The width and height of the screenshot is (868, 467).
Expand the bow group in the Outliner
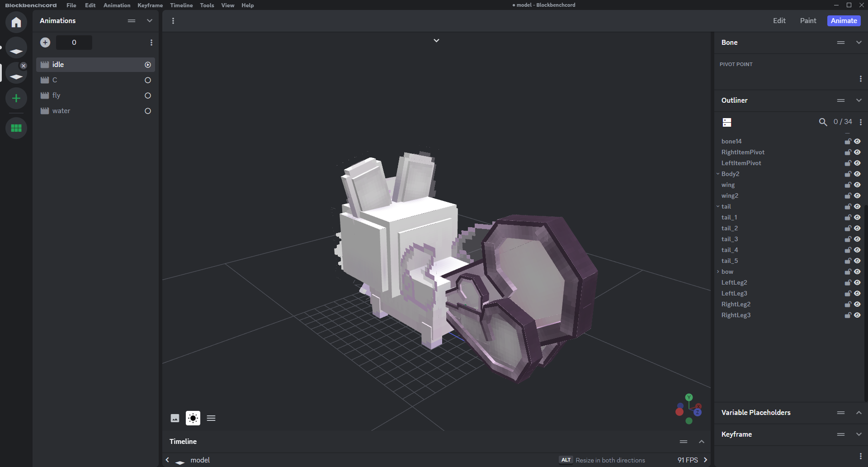pos(718,272)
